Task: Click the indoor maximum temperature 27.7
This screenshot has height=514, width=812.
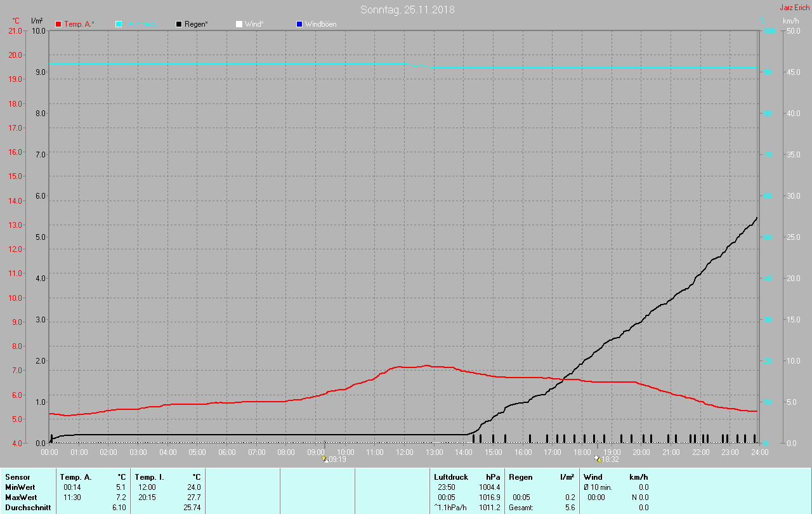Action: pos(193,497)
